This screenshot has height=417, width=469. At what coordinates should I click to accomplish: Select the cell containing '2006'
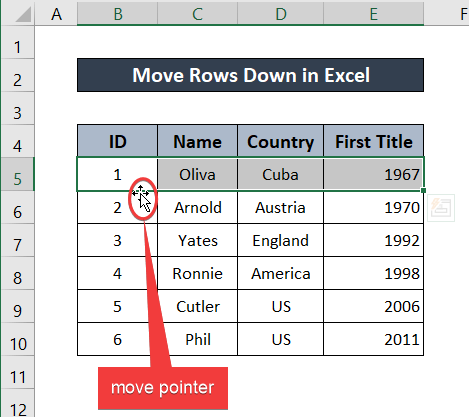click(374, 306)
